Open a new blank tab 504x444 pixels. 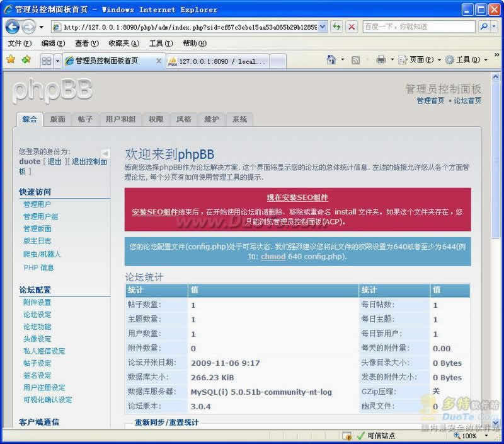pos(278,61)
